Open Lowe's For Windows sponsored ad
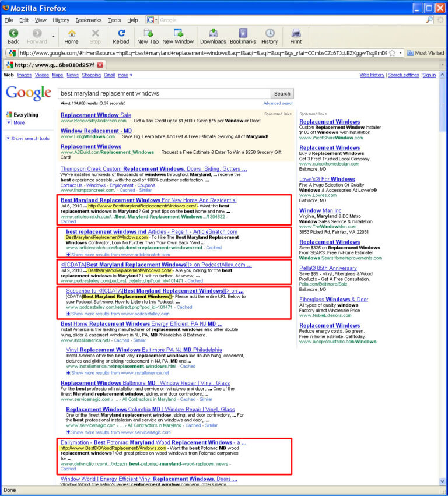 (x=327, y=179)
